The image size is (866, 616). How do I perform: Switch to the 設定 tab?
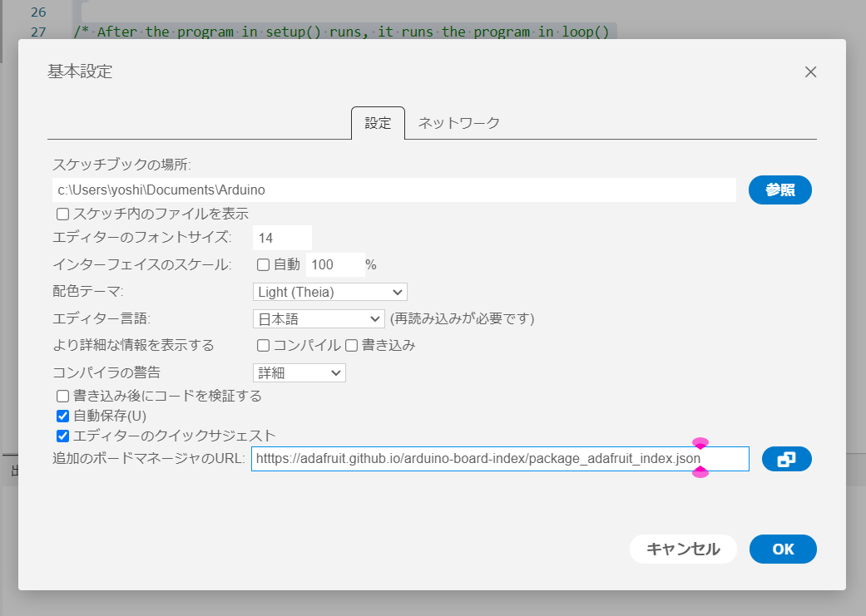(378, 122)
